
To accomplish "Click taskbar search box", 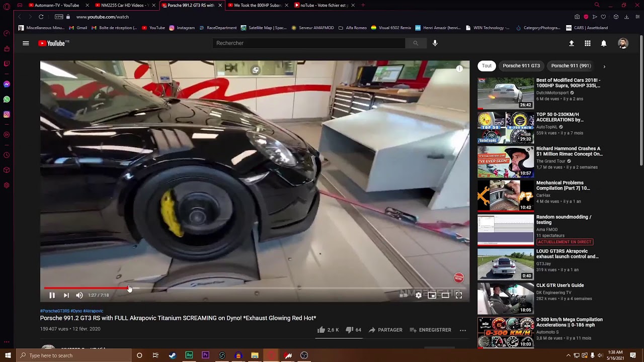I will 73,355.
